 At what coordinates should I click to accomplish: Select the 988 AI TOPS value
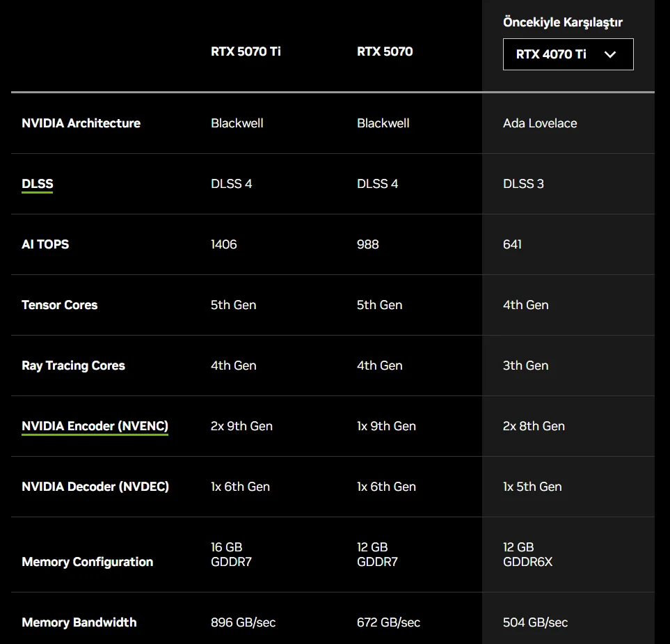pyautogui.click(x=367, y=244)
